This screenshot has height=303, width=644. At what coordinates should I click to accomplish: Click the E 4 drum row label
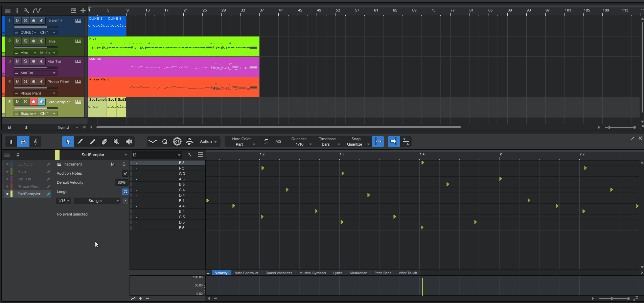click(x=182, y=201)
